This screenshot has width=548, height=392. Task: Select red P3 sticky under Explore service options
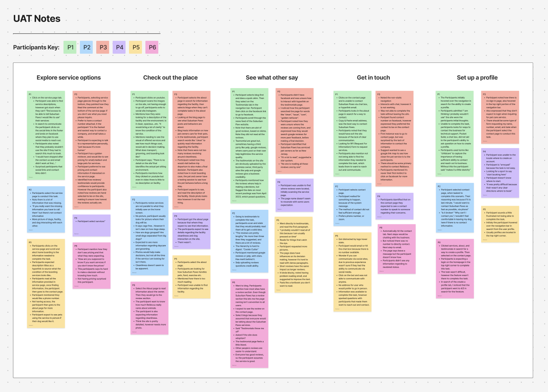coord(91,150)
